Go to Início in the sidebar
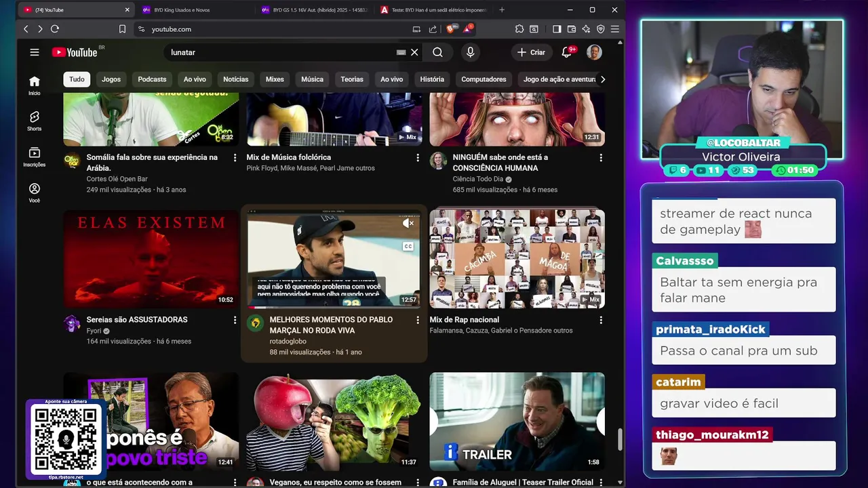The width and height of the screenshot is (868, 488). [35, 85]
